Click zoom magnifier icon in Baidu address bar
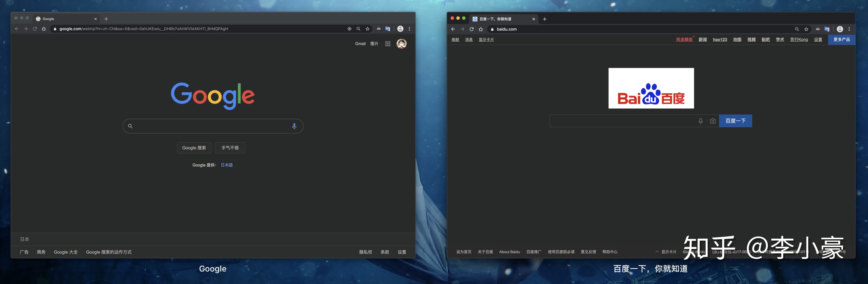This screenshot has height=284, width=868. coord(797,29)
